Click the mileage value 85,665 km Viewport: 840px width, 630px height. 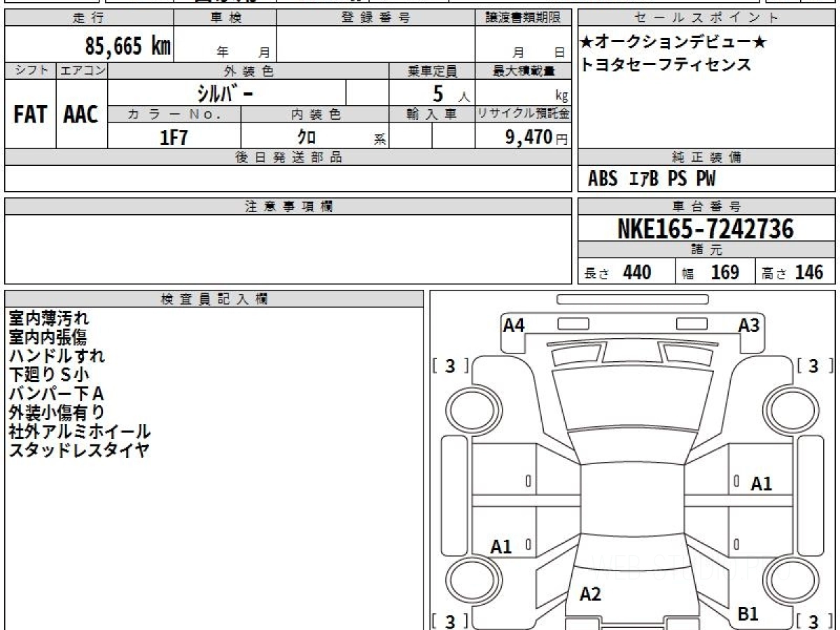[x=127, y=46]
